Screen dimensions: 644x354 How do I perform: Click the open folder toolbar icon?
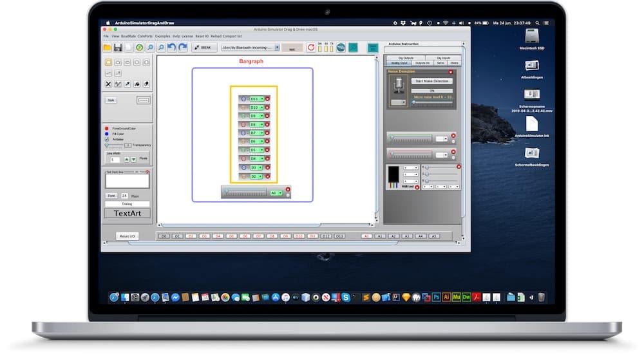tap(107, 48)
